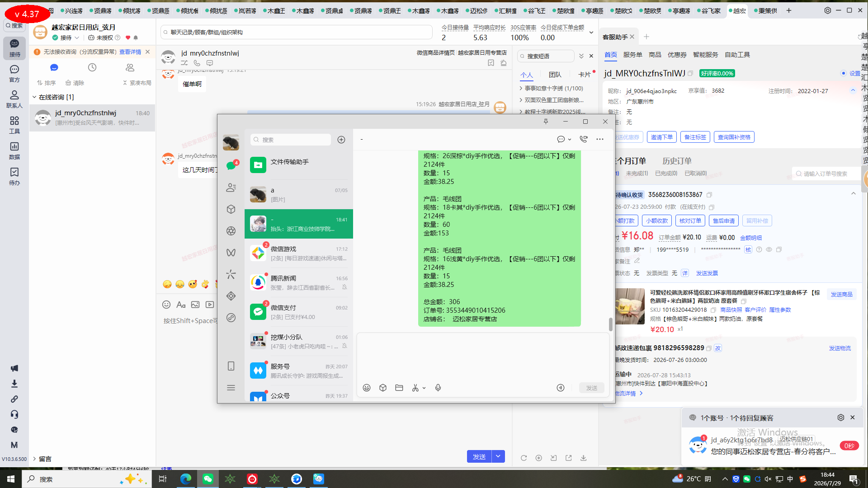Open the 数据 data sidebar icon
Viewport: 868px width, 488px height.
14,150
